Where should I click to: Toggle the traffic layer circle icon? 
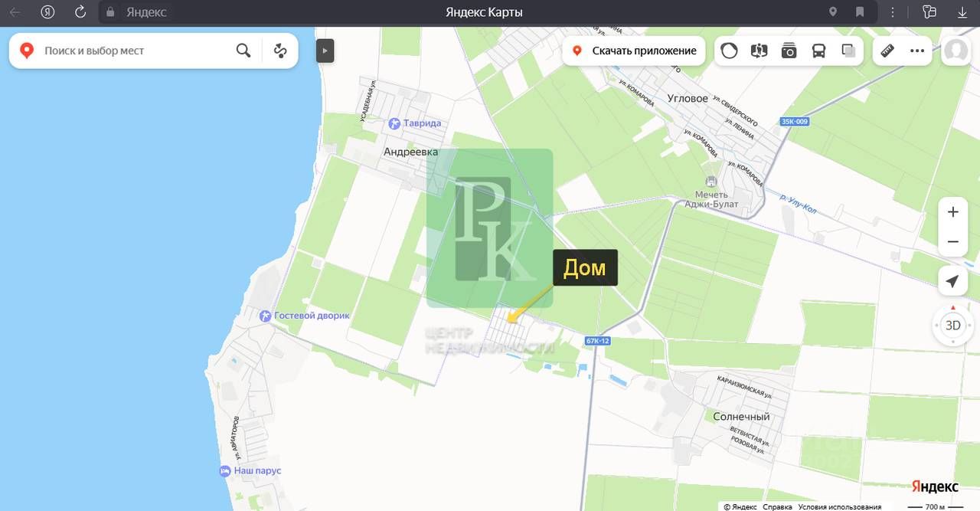[730, 51]
